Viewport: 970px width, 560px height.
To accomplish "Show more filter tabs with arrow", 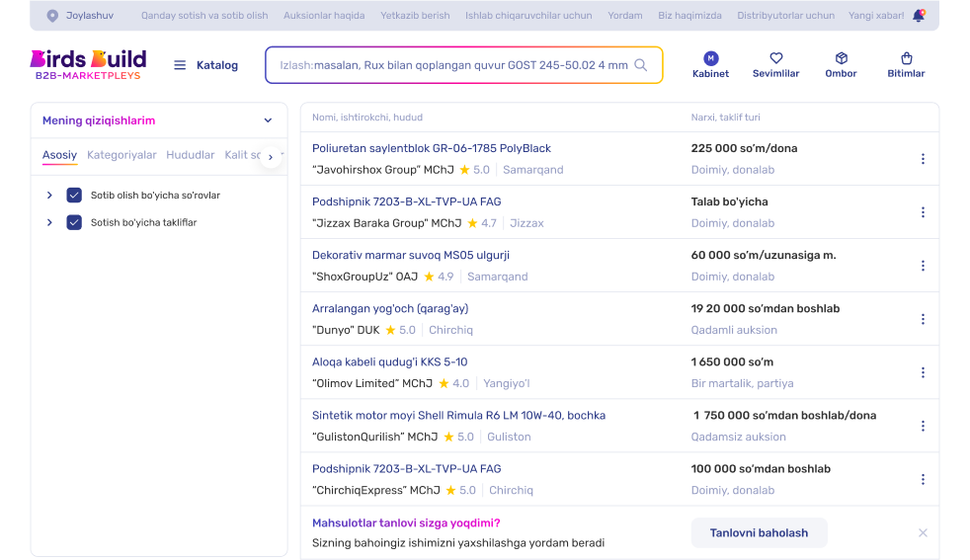I will click(x=271, y=157).
